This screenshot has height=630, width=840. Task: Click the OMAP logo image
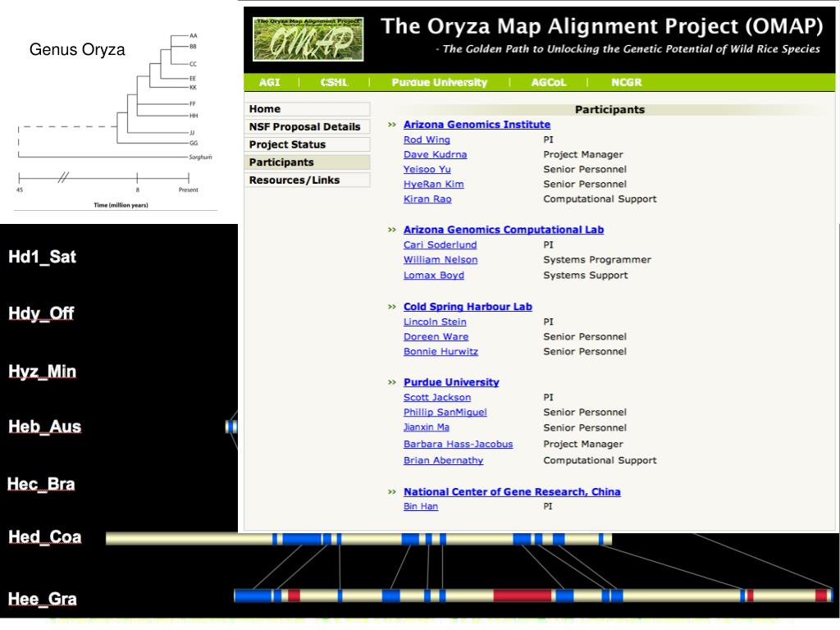click(x=308, y=39)
